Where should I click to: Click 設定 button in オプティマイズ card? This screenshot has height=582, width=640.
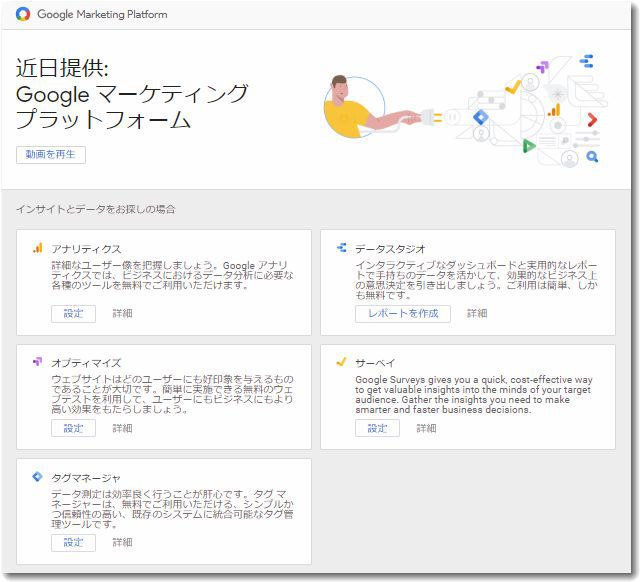tap(73, 428)
